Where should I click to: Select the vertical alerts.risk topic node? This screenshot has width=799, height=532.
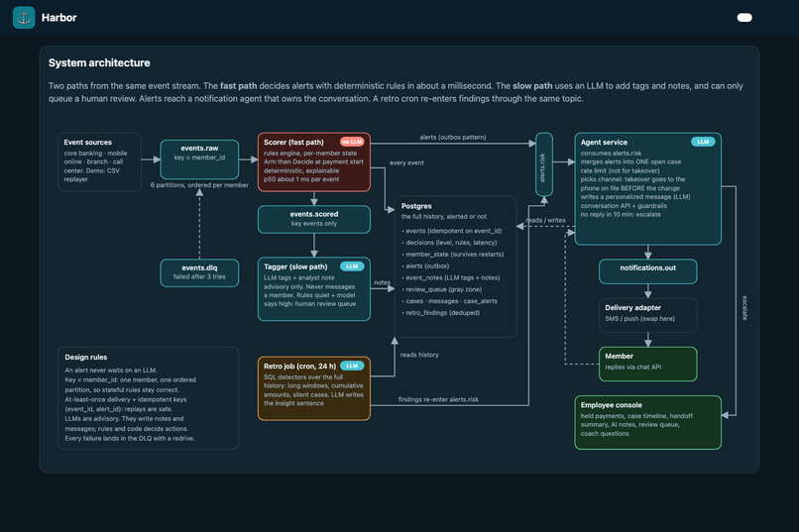(x=543, y=164)
